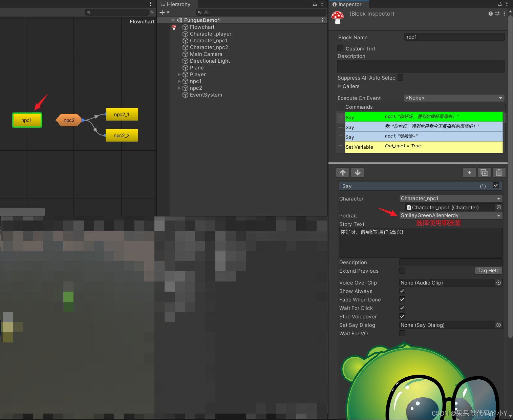Open Block Inspector component kebab menu
The width and height of the screenshot is (513, 420).
coord(504,14)
